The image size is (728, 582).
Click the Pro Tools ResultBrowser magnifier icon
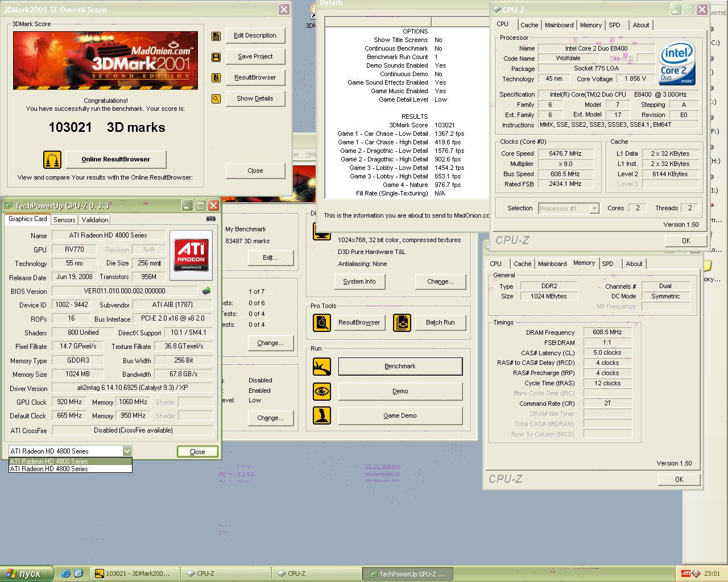322,322
